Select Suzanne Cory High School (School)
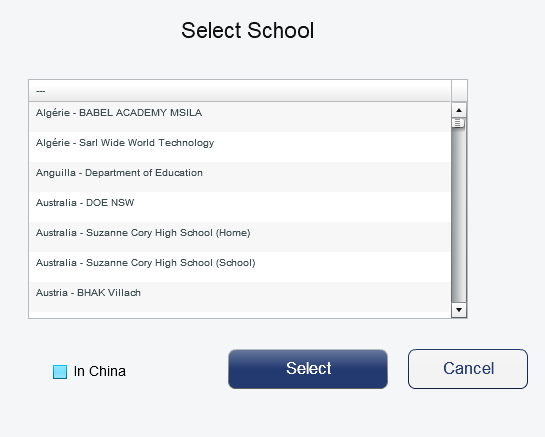 coord(240,267)
